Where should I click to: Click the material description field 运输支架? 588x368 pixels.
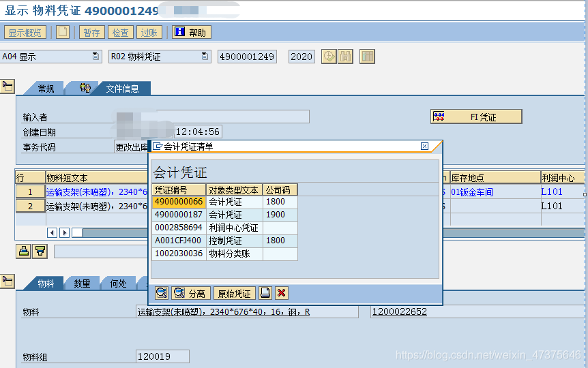tap(247, 312)
